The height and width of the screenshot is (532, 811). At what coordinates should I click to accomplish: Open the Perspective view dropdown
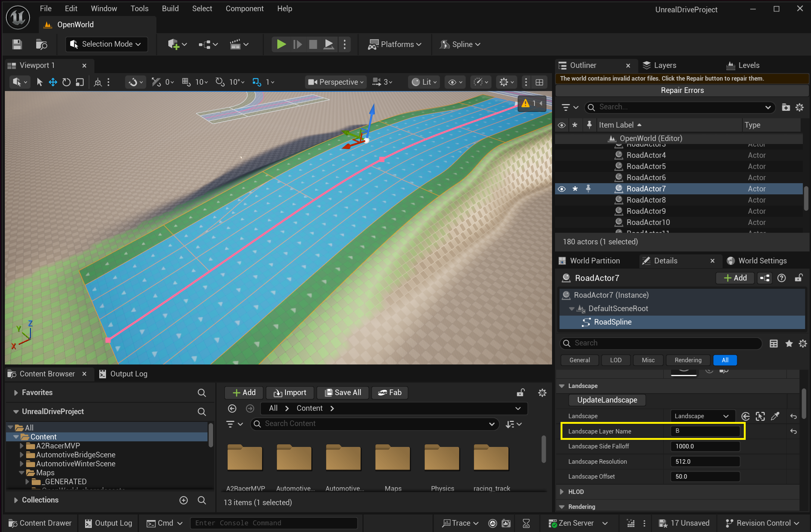[336, 82]
